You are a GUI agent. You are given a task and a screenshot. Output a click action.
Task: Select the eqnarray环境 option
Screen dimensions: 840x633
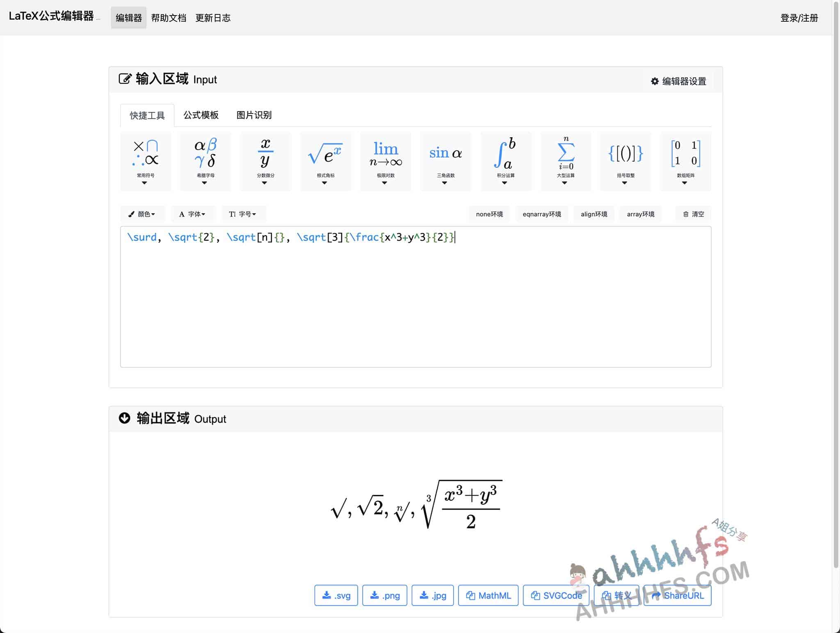[541, 214]
